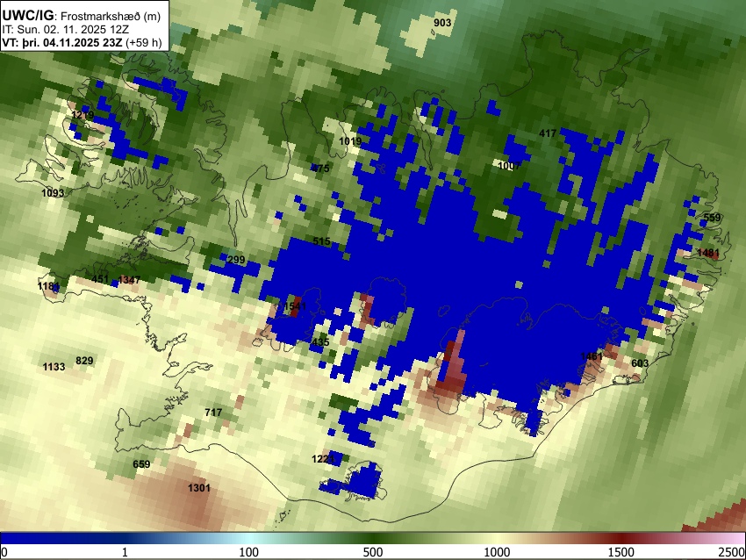Select the 1461 map label
Image resolution: width=746 pixels, height=560 pixels.
592,356
